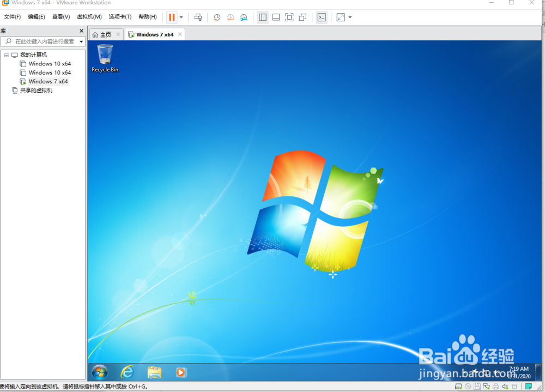
Task: Open the 编辑(E) menu
Action: coord(36,17)
